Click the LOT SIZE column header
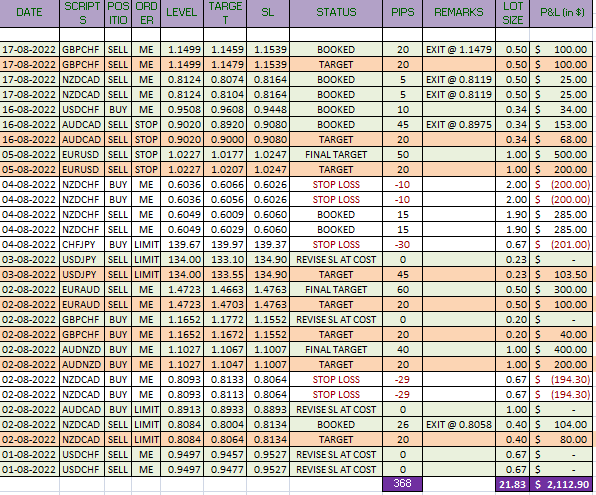This screenshot has width=596, height=495. click(x=512, y=13)
